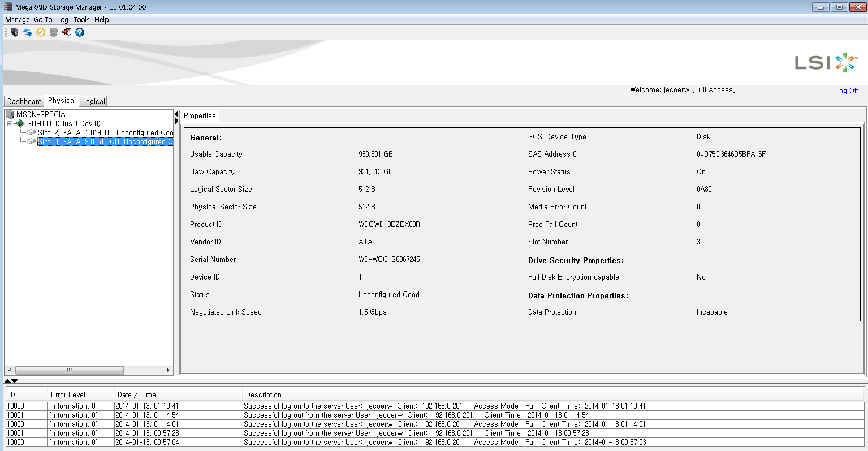This screenshot has width=868, height=451.
Task: Click the blue-arrows Refresh toolbar icon
Action: point(28,32)
